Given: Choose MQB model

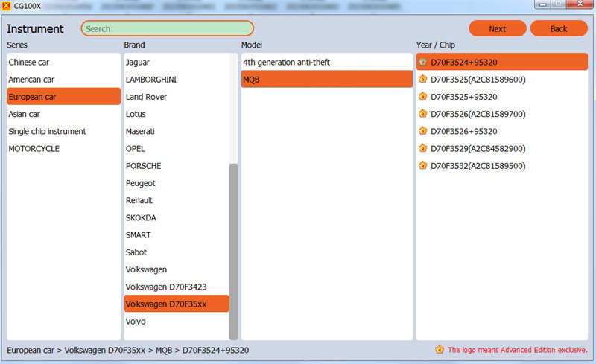Looking at the screenshot, I should coord(327,80).
